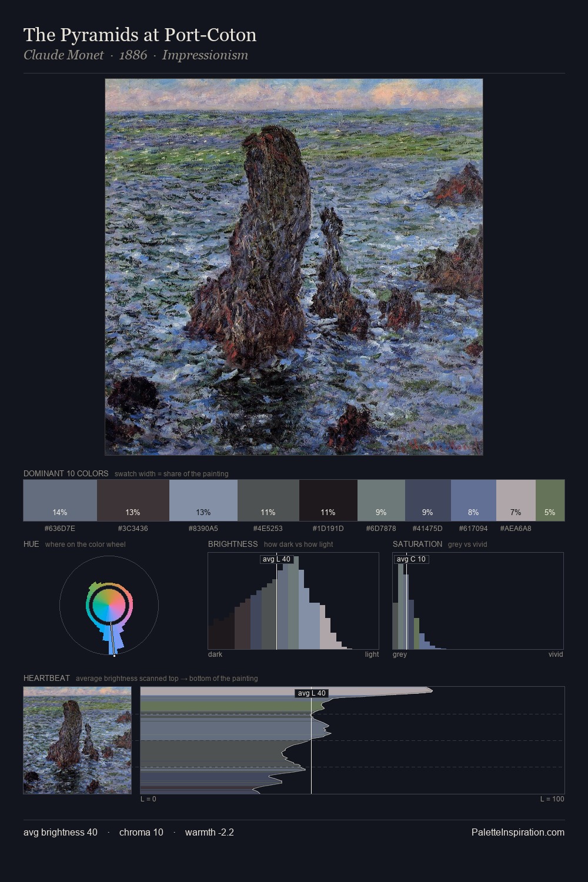Click 'avg L 40' marker in heartbeat chart
588x882 pixels.
click(x=312, y=693)
